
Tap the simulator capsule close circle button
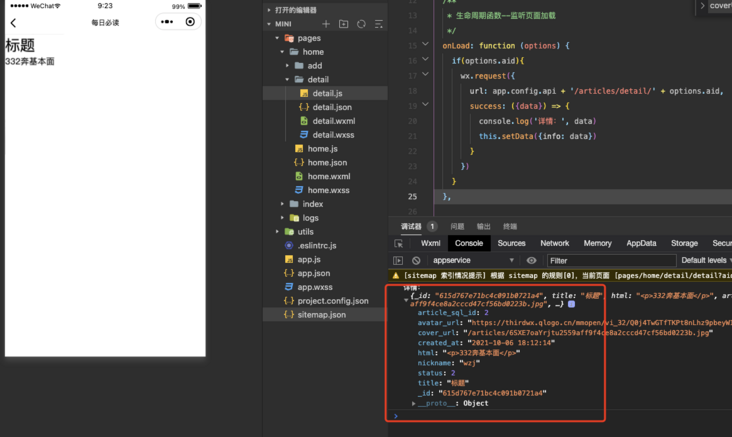click(190, 22)
